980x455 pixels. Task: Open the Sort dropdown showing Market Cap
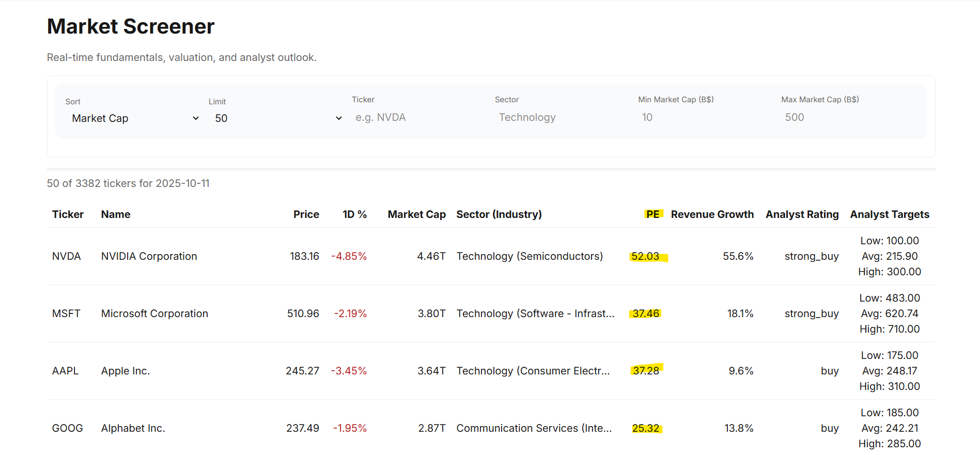click(x=134, y=118)
